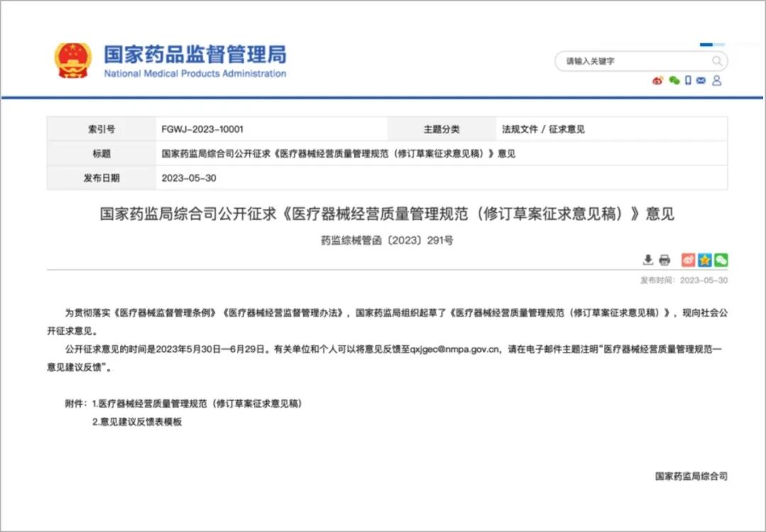This screenshot has height=532, width=766.
Task: Share the notice via WeChat green icon
Action: [721, 260]
